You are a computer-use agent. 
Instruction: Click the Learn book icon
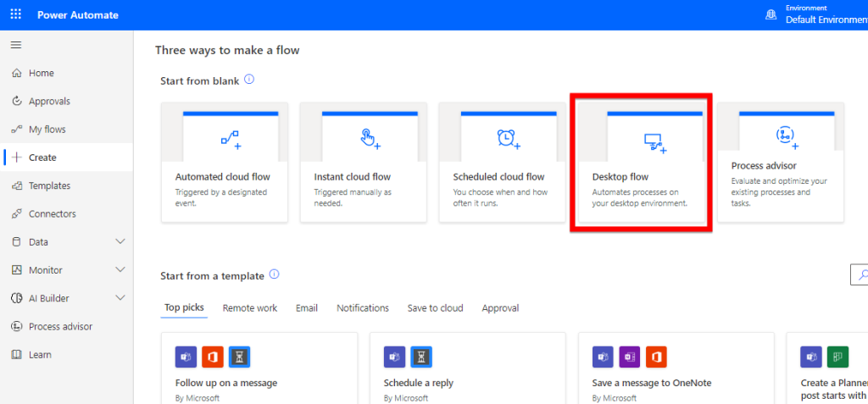(17, 355)
